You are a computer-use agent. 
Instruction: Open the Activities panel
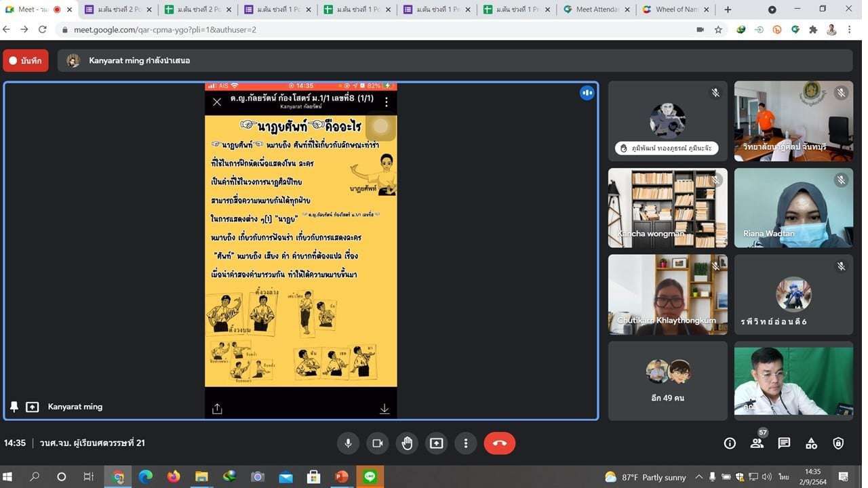[x=811, y=443]
